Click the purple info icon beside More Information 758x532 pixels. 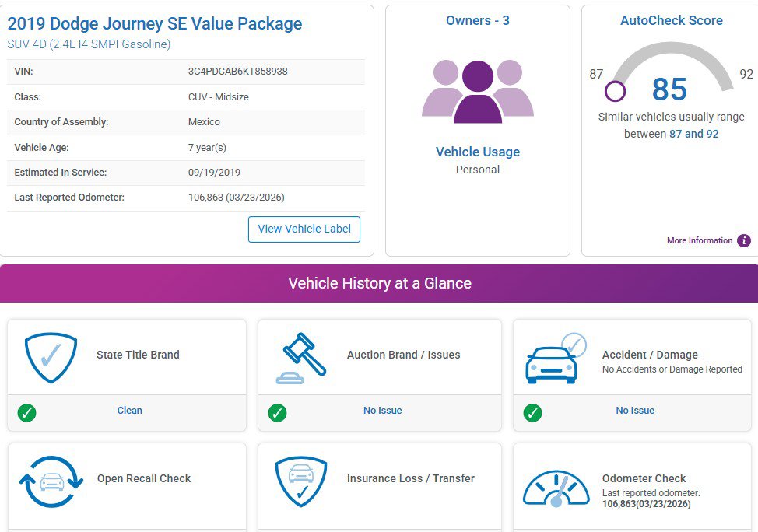[744, 240]
